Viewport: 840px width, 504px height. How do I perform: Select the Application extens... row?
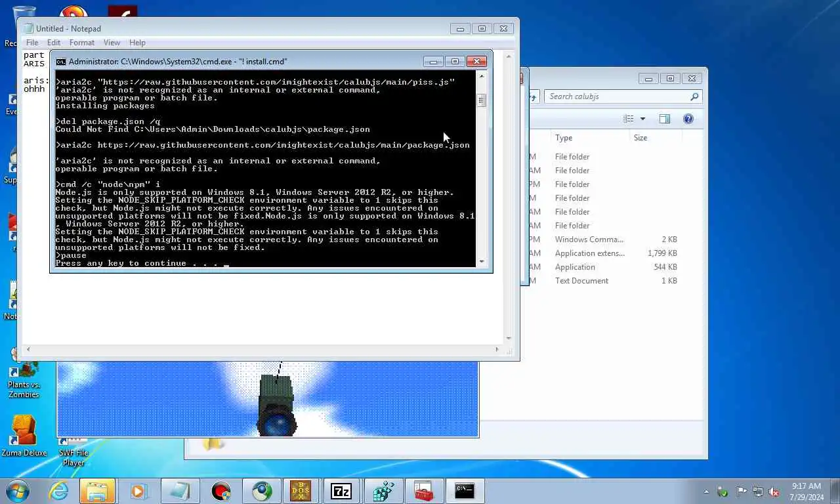[590, 253]
